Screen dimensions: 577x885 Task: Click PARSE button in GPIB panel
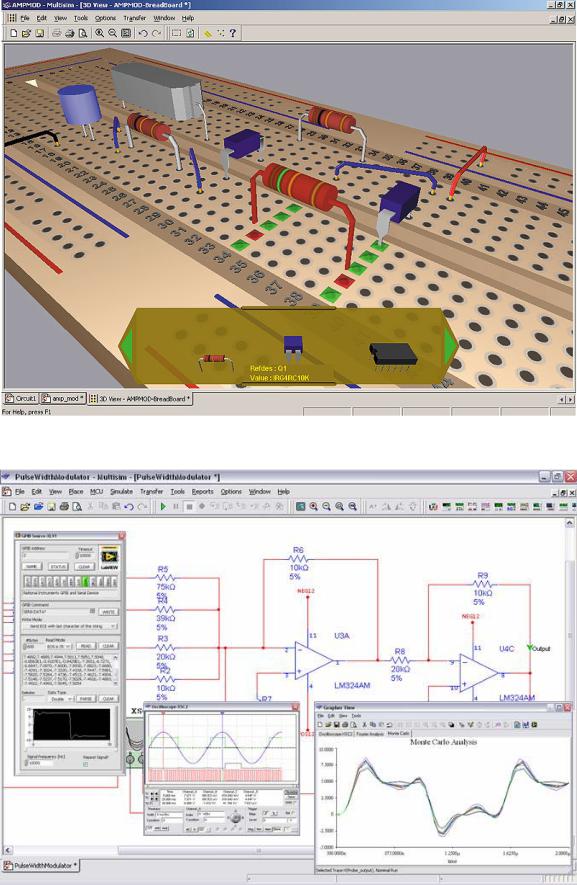point(86,698)
